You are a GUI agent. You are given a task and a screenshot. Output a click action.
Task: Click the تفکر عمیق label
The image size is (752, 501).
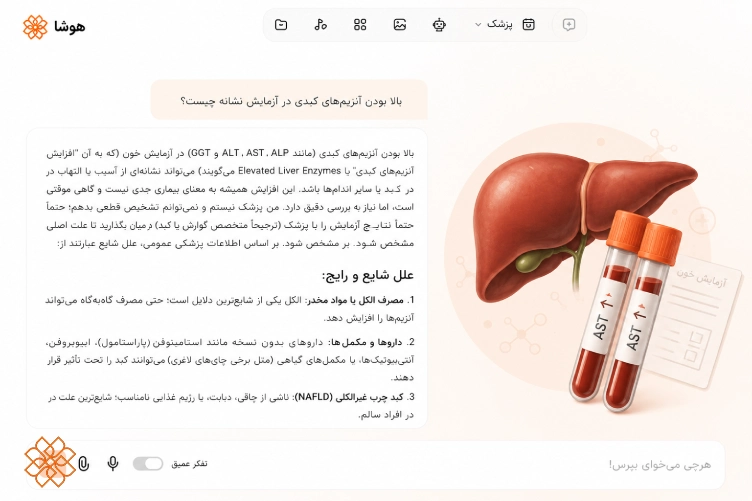189,464
